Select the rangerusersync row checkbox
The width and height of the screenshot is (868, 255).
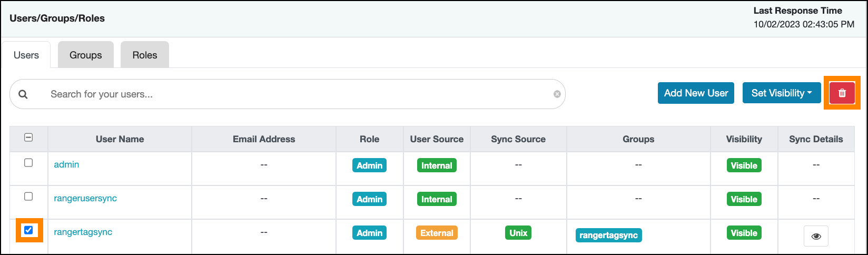(28, 197)
